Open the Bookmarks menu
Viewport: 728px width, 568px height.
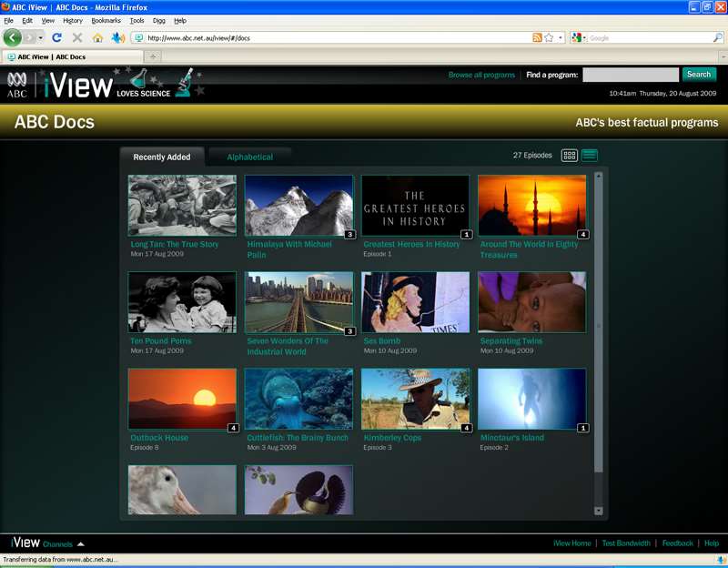[106, 20]
